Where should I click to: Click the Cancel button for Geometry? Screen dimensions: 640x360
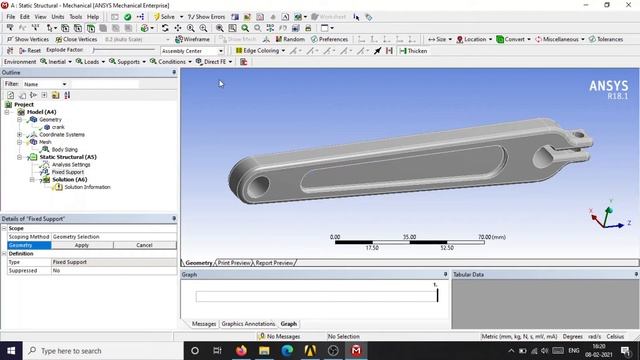pyautogui.click(x=144, y=245)
